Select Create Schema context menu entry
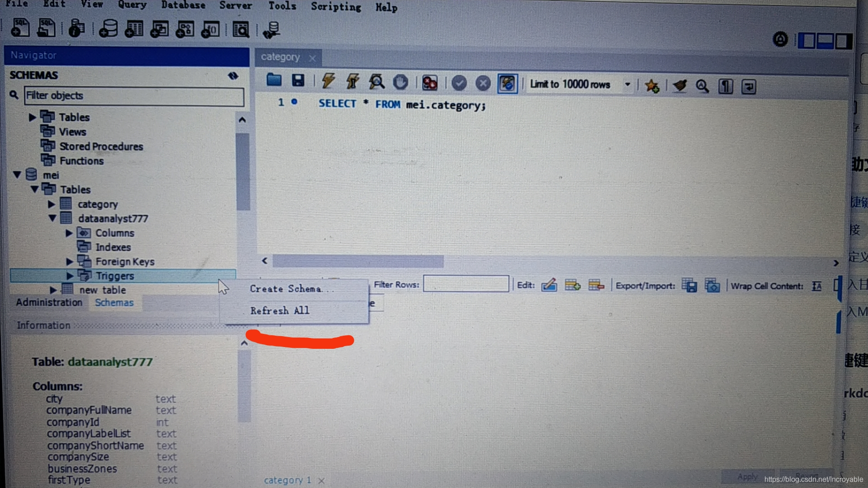 (286, 289)
